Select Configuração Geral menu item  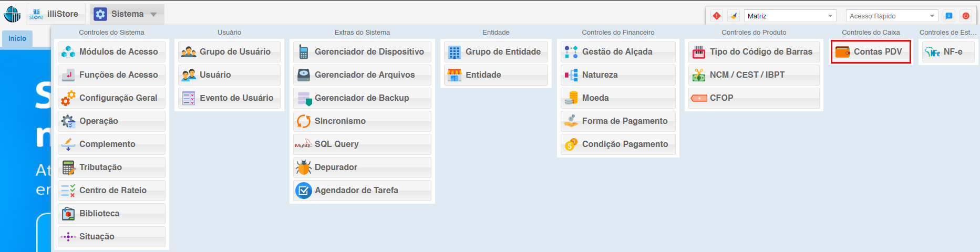111,98
